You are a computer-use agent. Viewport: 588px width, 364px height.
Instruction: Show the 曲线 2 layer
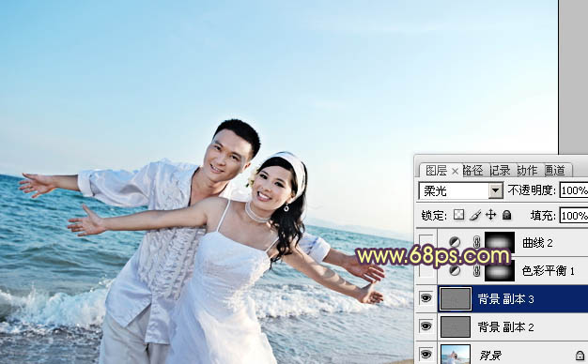pyautogui.click(x=426, y=242)
